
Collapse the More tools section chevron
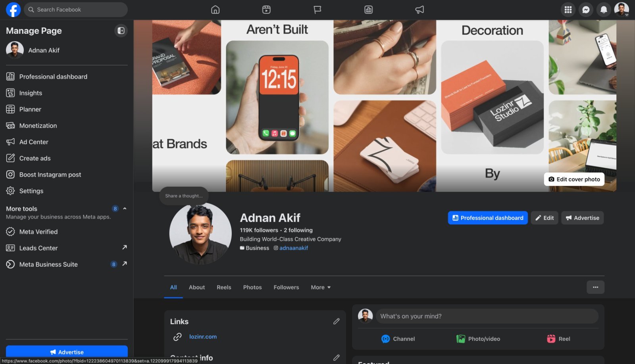click(x=125, y=209)
